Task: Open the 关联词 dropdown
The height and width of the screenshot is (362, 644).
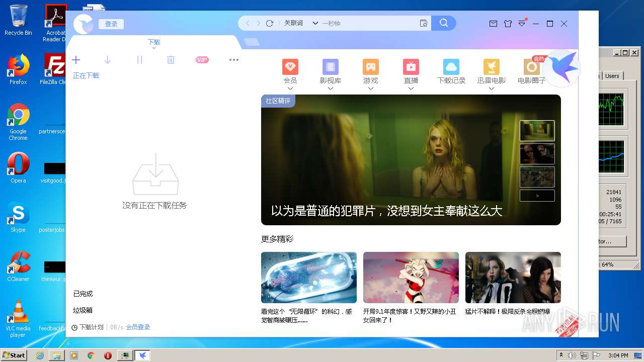Action: 301,23
